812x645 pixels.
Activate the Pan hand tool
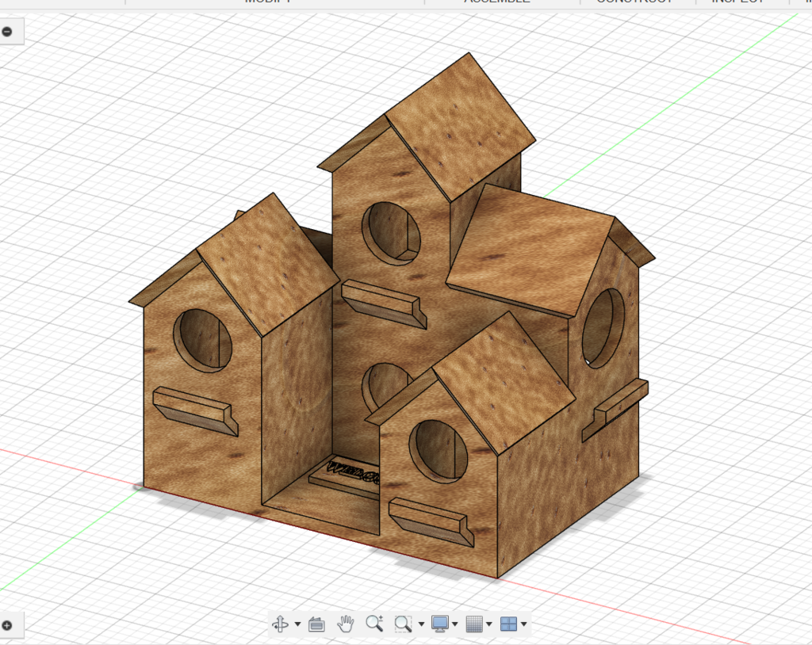click(x=346, y=624)
